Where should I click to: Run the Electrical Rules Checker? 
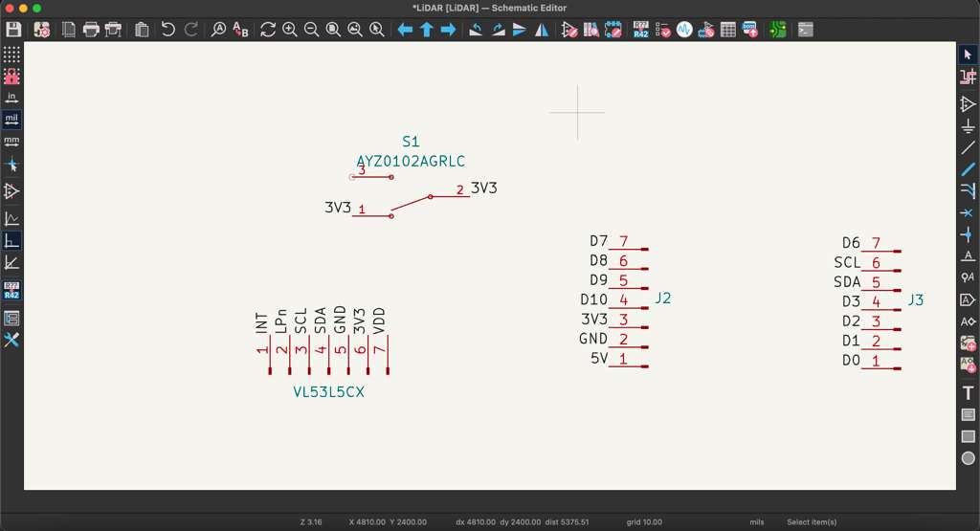click(x=662, y=30)
